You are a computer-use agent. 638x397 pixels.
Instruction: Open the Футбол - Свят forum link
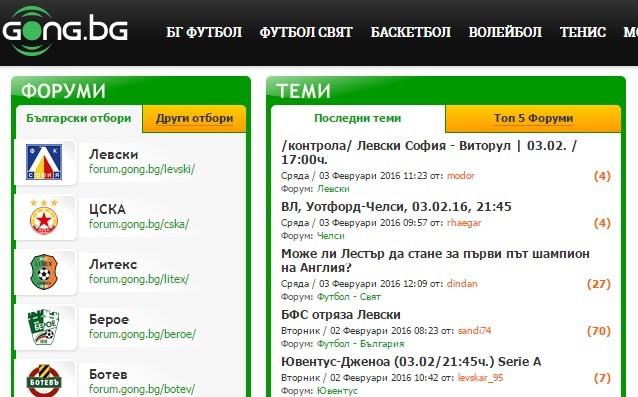(349, 297)
